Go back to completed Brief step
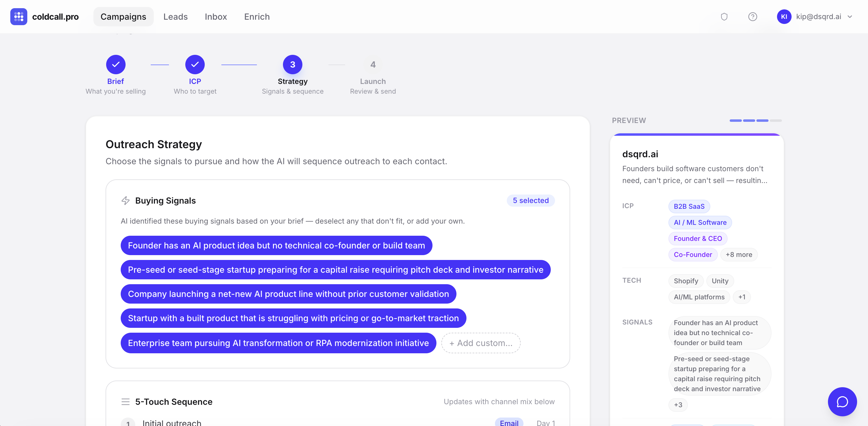Screen dimensions: 868x426 (116, 65)
